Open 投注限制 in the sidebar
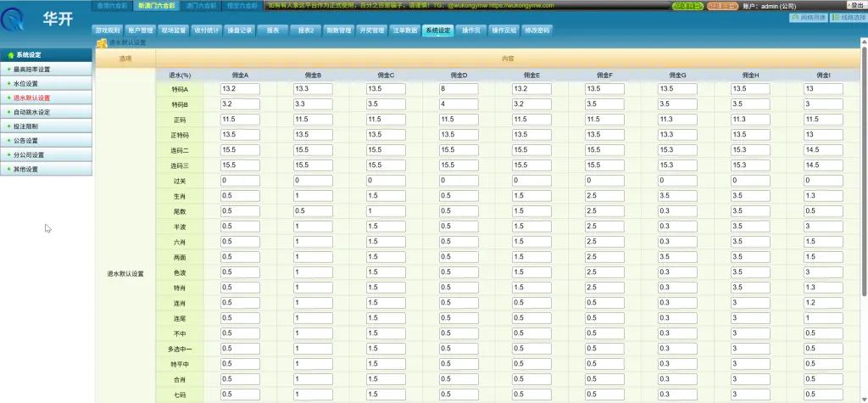 tap(46, 126)
